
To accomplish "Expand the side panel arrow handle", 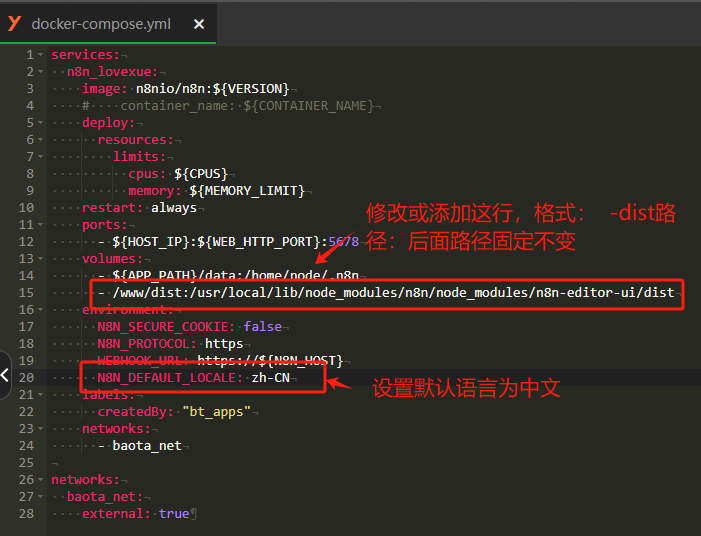I will 5,375.
